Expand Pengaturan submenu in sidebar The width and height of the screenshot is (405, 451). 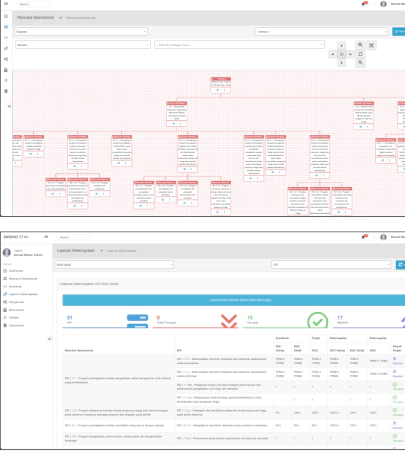27,302
